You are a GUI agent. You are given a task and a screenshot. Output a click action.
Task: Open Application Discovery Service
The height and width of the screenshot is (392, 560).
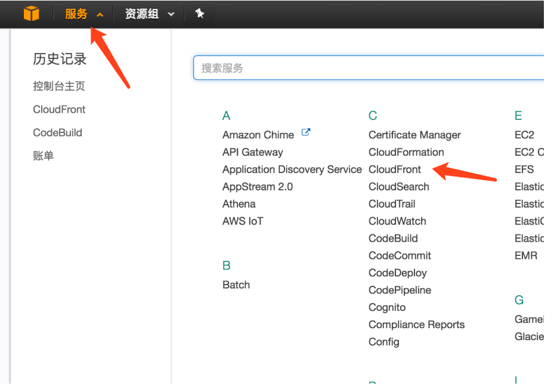click(x=292, y=169)
